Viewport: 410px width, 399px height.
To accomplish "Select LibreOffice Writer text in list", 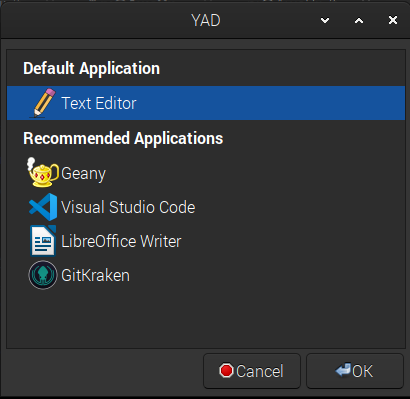I will click(121, 241).
